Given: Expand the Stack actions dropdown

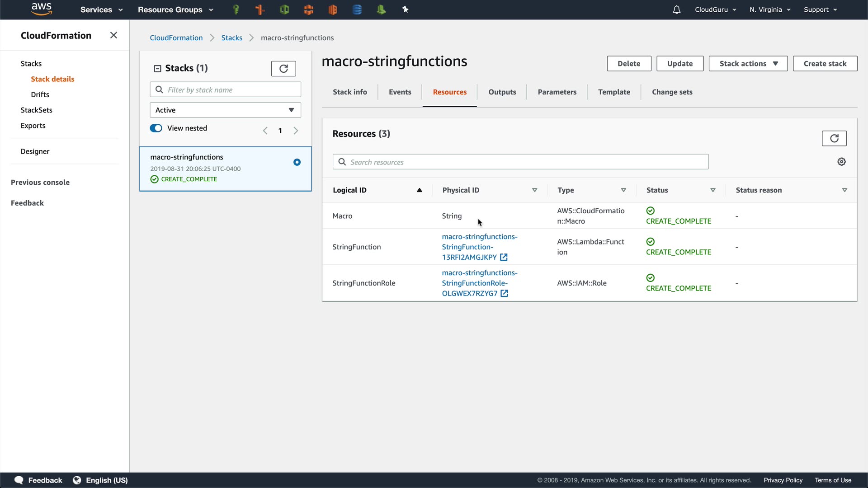Looking at the screenshot, I should [x=748, y=64].
